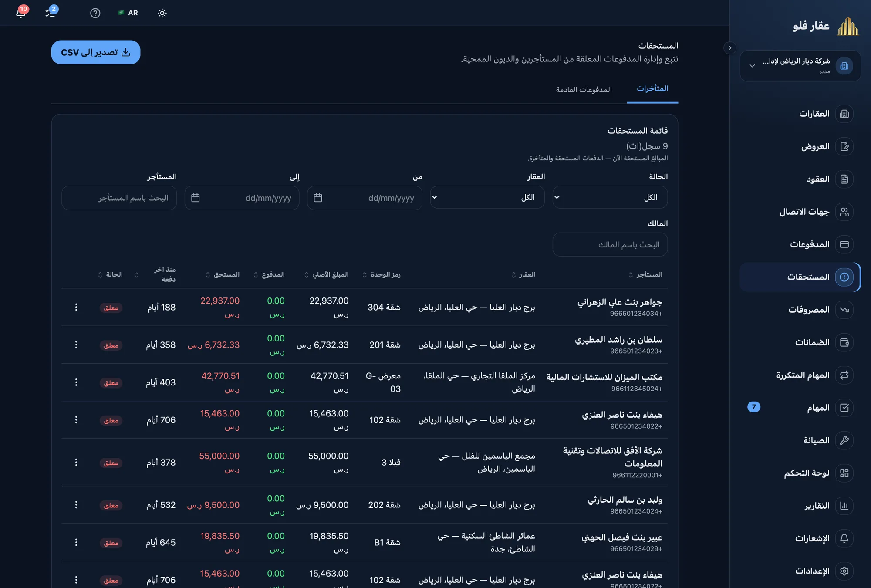Open العقود contracts icon in sidebar
Viewport: 871px width, 588px height.
pos(844,179)
